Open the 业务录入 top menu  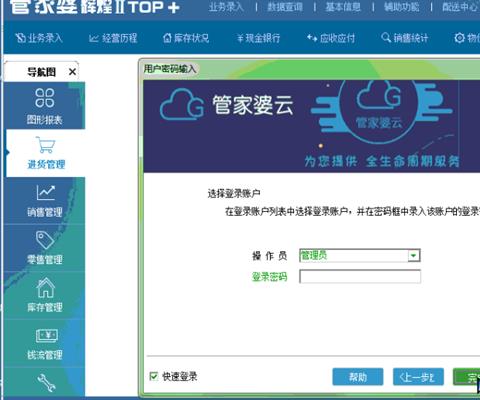226,7
